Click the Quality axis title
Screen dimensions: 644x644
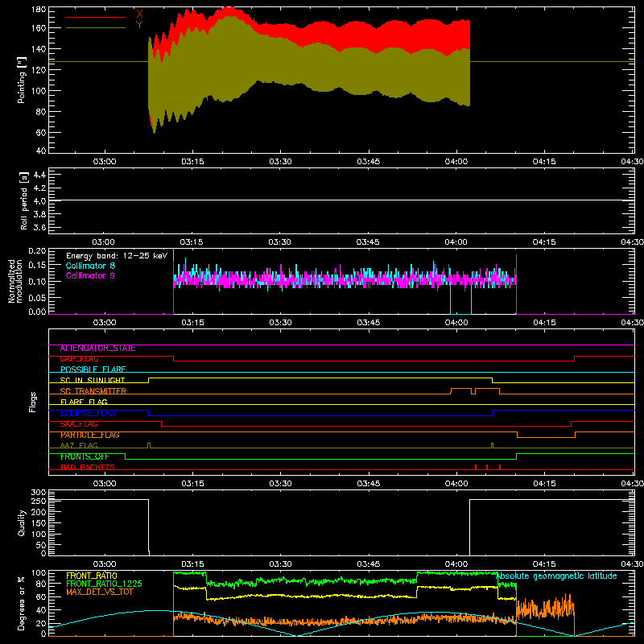22,522
